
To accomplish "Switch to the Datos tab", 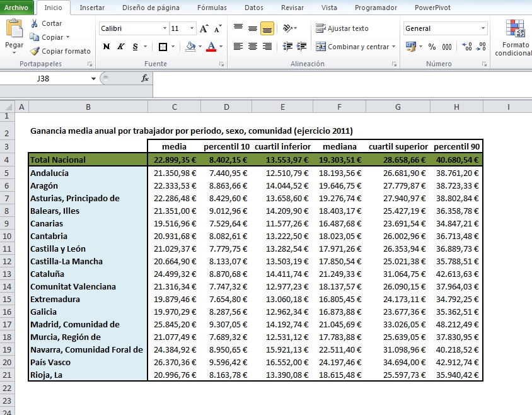I will tap(253, 8).
